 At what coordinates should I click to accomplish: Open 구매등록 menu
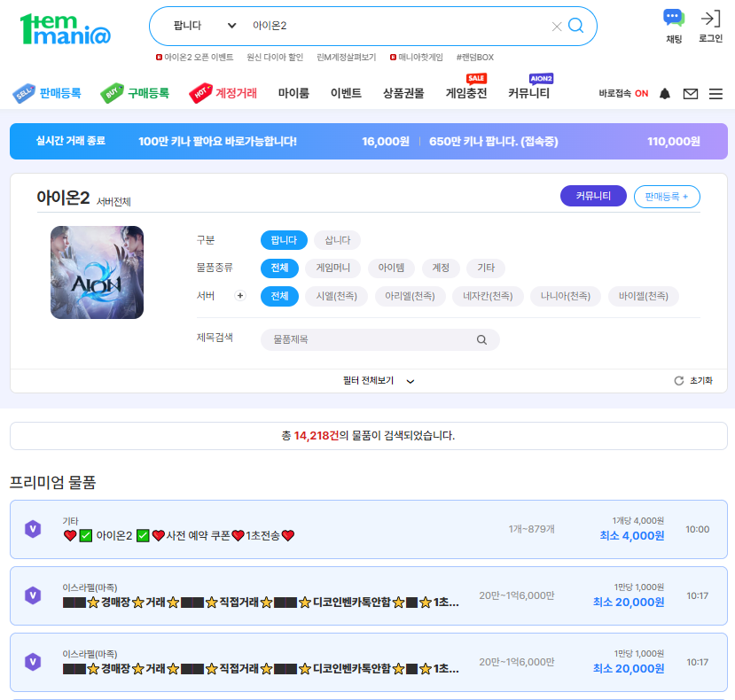click(148, 93)
